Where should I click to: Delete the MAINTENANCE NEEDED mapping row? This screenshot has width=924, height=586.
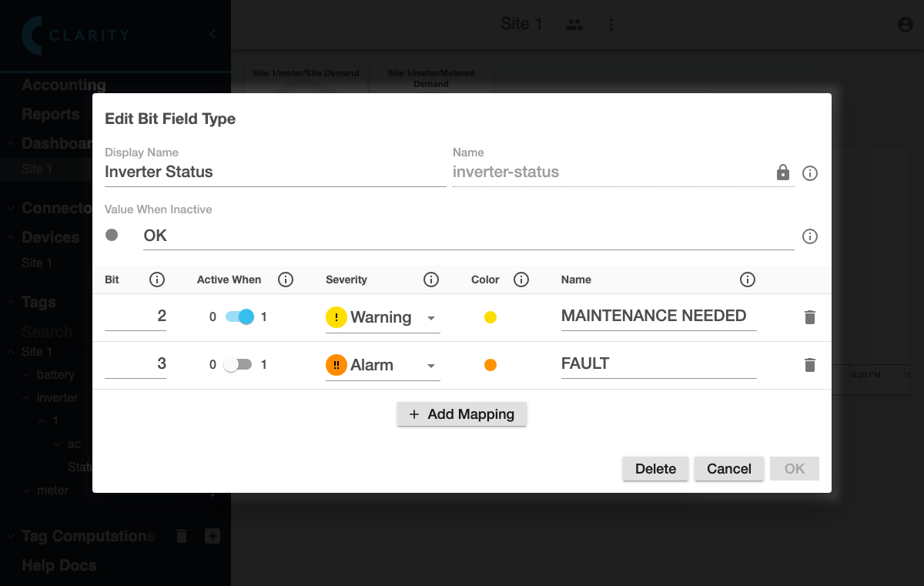(809, 317)
